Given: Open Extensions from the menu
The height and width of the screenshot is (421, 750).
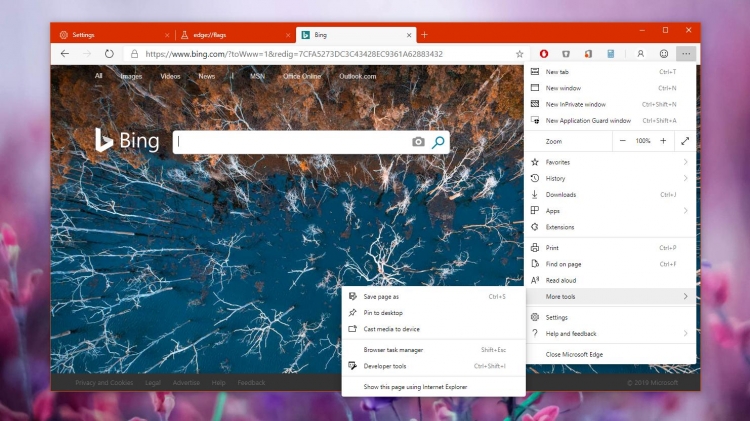Looking at the screenshot, I should [x=610, y=227].
